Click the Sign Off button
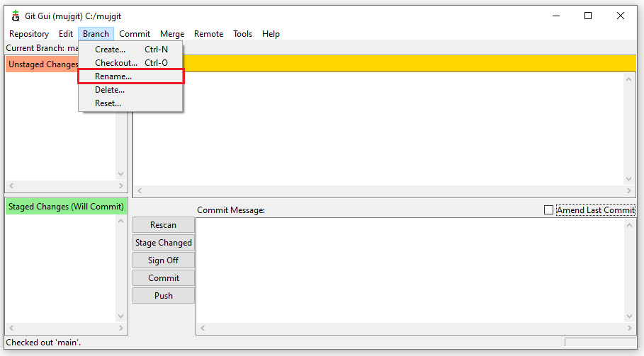This screenshot has height=356, width=644. point(164,260)
